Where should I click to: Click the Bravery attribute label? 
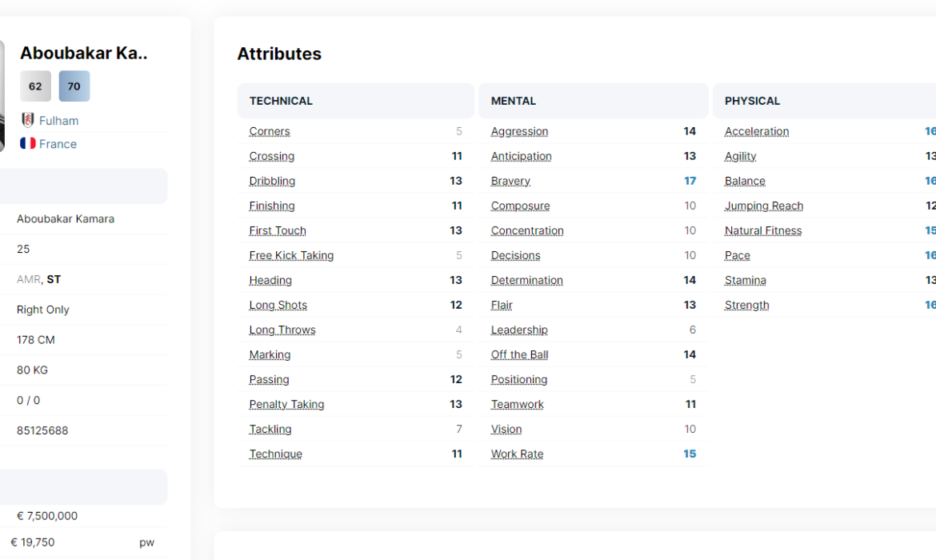click(510, 181)
